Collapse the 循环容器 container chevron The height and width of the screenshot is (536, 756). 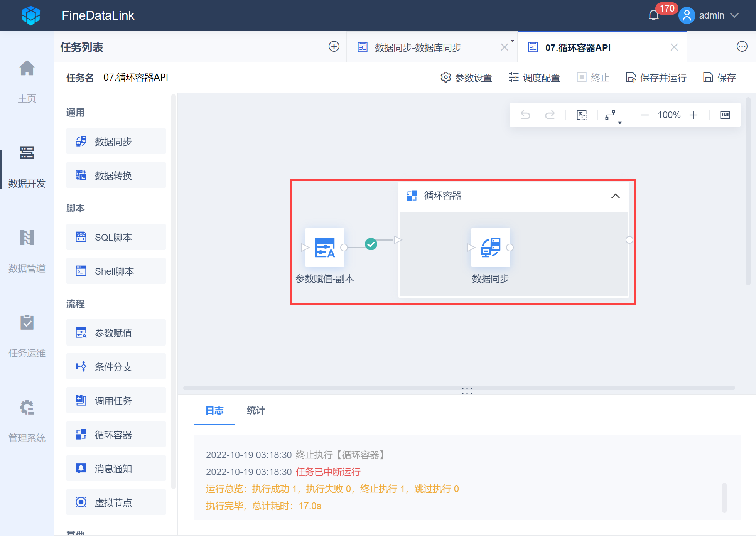pyautogui.click(x=616, y=196)
